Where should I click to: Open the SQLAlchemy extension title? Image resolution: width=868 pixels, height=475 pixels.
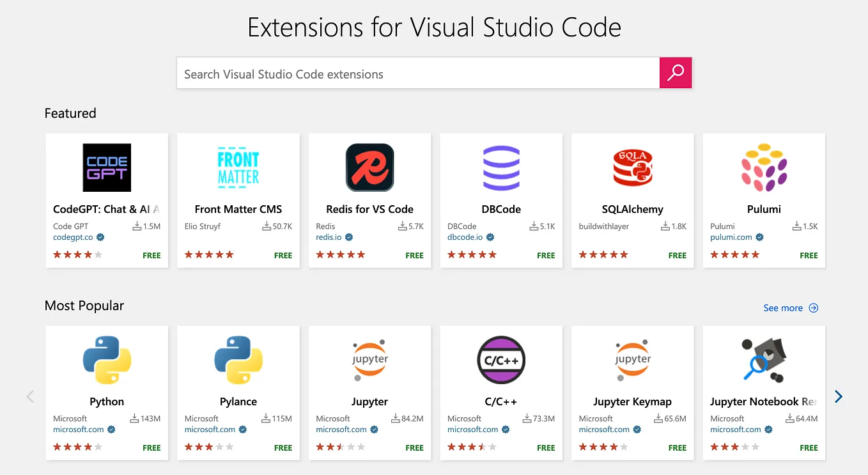click(x=633, y=209)
